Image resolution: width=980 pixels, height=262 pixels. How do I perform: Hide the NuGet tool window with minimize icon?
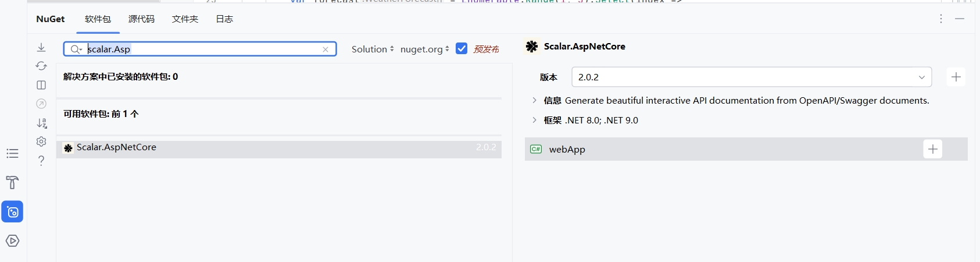click(x=960, y=19)
